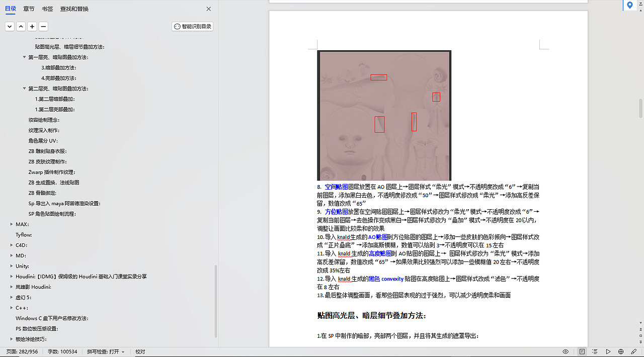
Task: Click the 字数: 100534 word count
Action: click(62, 351)
